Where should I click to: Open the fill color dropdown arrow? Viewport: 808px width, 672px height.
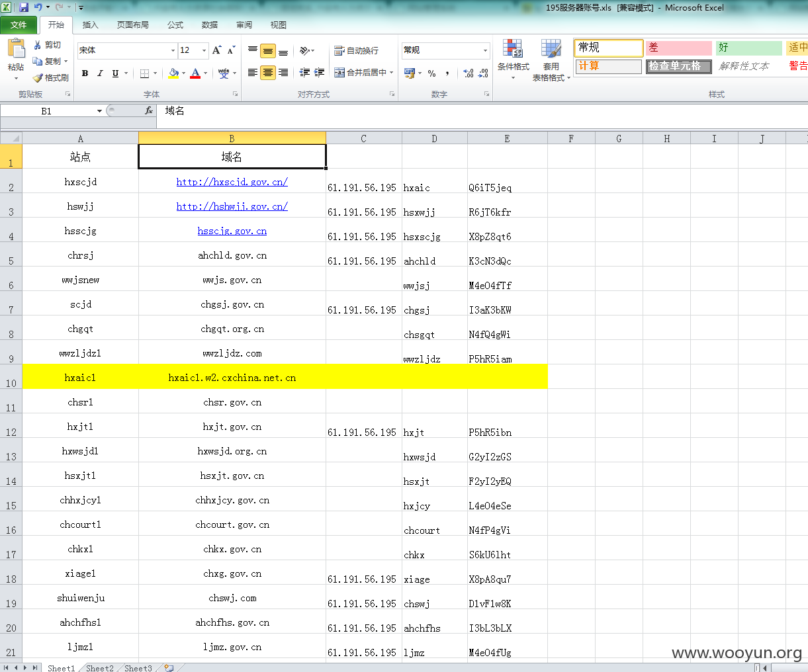pos(183,73)
